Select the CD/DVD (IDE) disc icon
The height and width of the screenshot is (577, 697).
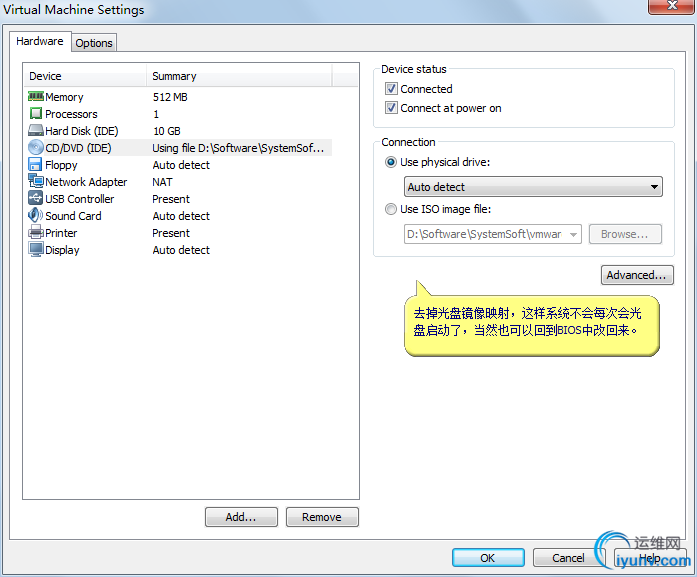click(x=36, y=148)
